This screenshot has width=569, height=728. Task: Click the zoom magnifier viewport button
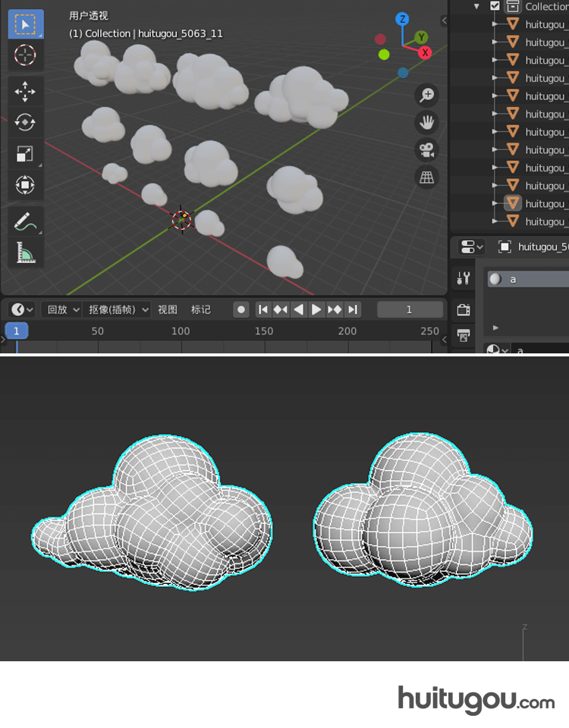tap(427, 95)
